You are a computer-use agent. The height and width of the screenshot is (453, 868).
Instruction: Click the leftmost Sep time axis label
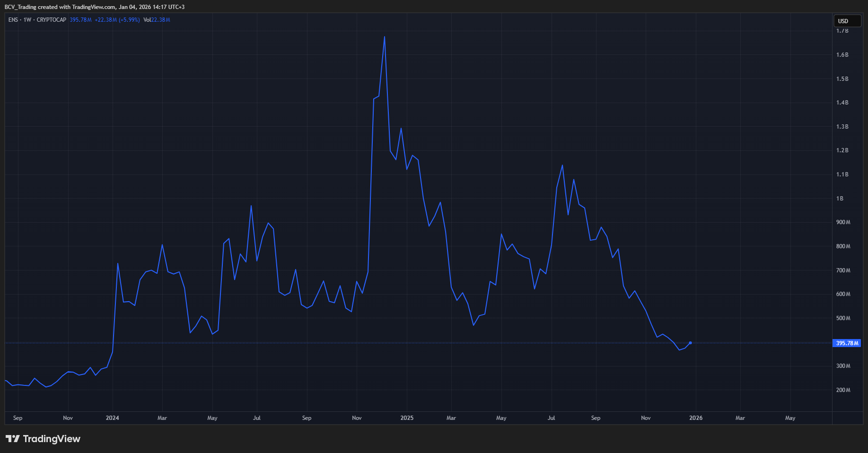click(18, 418)
